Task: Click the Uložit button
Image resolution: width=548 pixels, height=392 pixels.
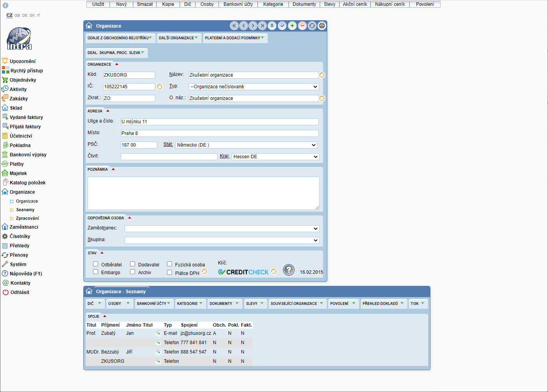Action: [98, 4]
